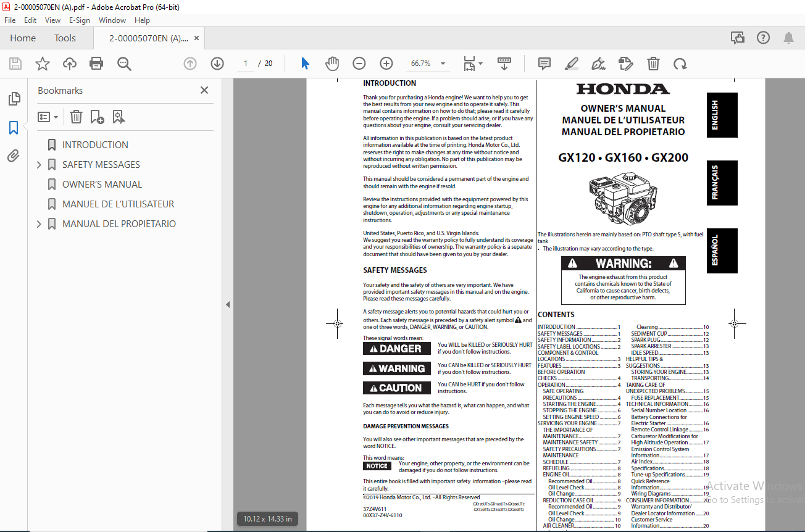Expand the SAFETY MESSAGES bookmark
Screen dimensions: 805x532
39,165
